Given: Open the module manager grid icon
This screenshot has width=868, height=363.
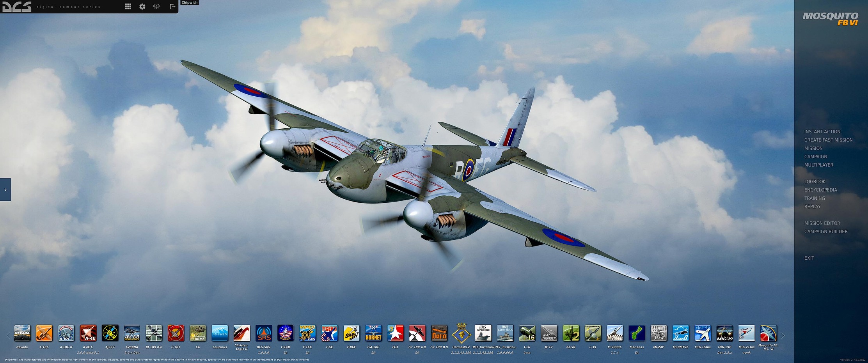Looking at the screenshot, I should point(128,7).
